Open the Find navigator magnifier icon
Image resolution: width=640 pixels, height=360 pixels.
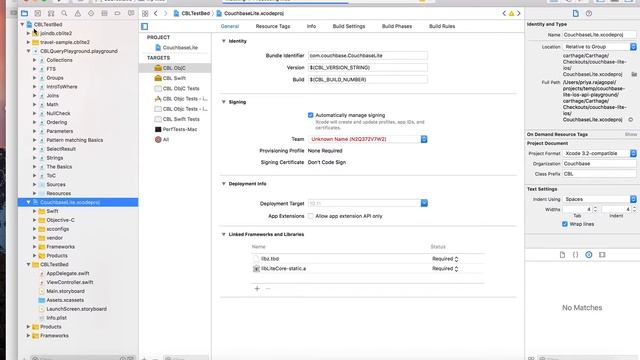point(64,13)
